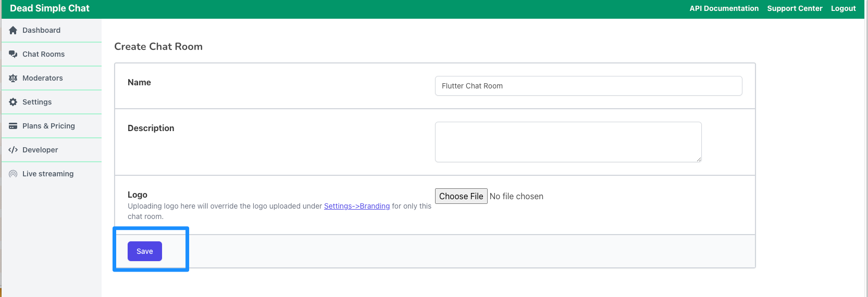Open the Live streaming page
Screen dimensions: 868x297
pos(52,174)
